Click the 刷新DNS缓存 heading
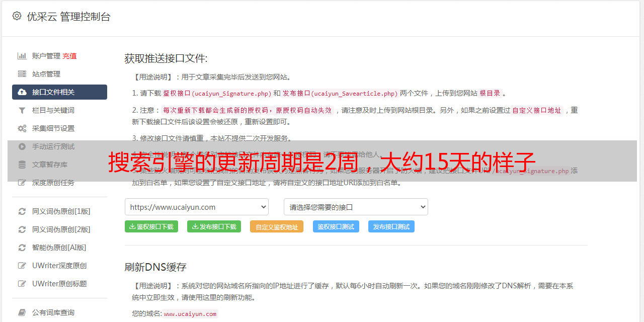 pyautogui.click(x=155, y=267)
